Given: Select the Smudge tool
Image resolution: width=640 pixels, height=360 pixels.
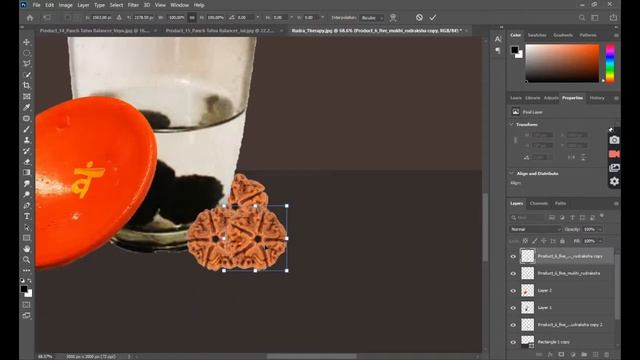Looking at the screenshot, I should coord(27,184).
